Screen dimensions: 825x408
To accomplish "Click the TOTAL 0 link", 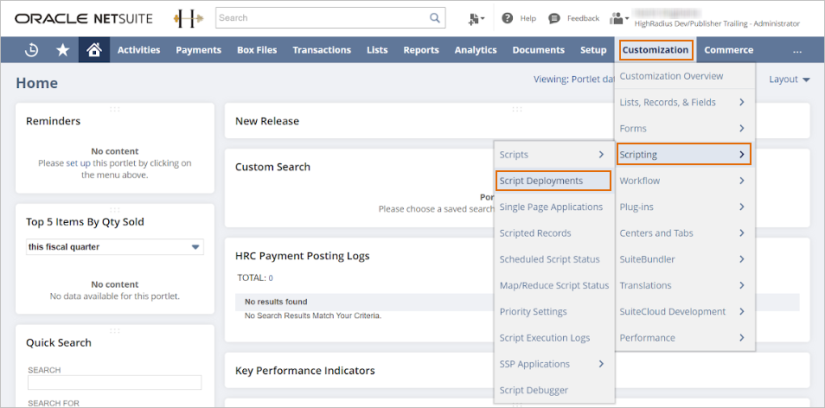I will pyautogui.click(x=270, y=278).
